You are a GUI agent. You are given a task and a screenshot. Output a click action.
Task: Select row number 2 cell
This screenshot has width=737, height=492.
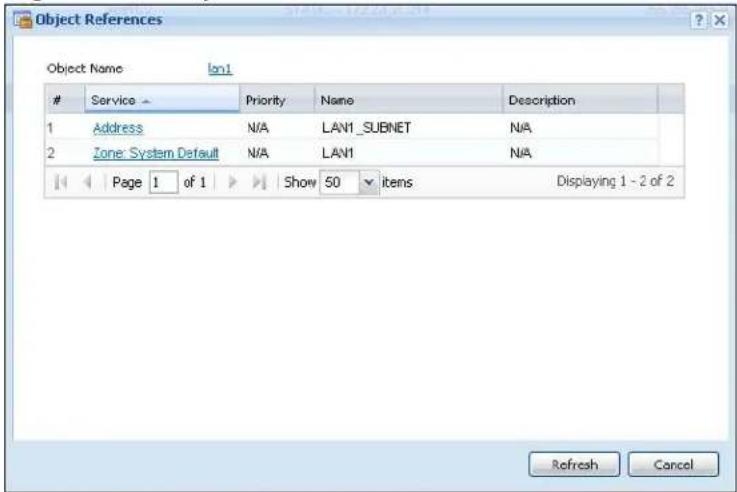pos(51,153)
